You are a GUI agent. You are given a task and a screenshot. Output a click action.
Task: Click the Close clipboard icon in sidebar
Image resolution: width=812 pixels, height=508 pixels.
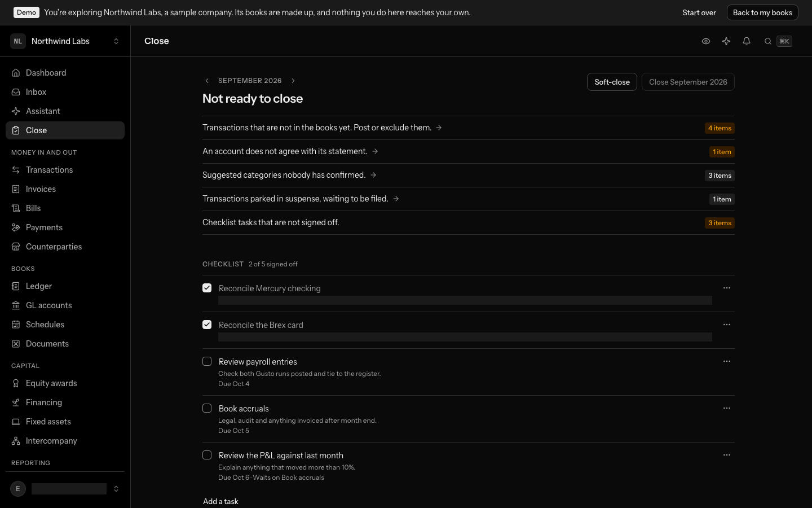pyautogui.click(x=16, y=130)
